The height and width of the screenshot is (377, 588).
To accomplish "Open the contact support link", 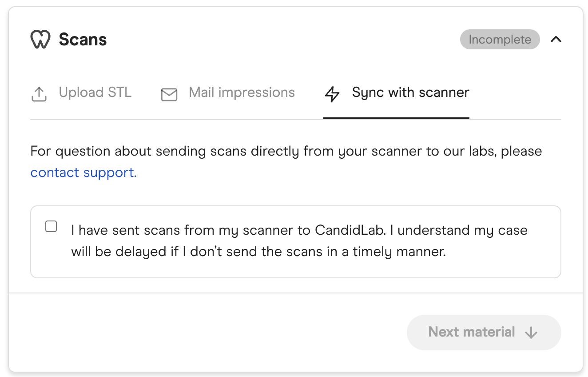I will click(x=83, y=172).
